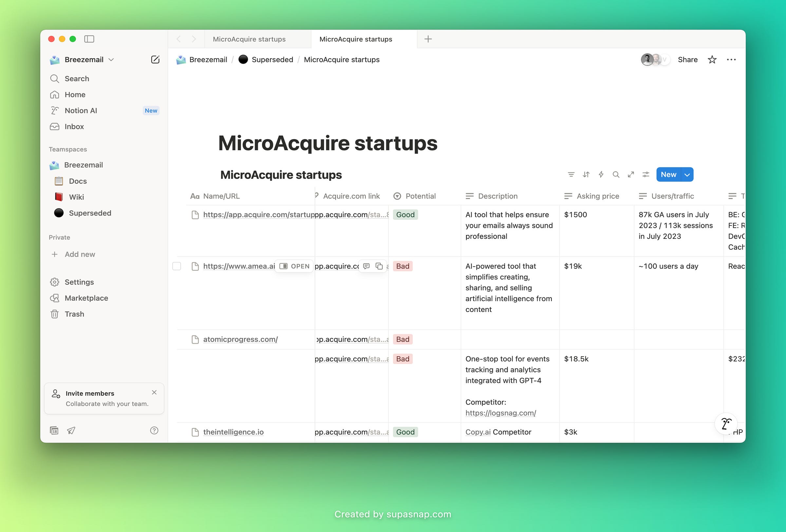Click the database search magnifier icon
Screen dimensions: 786x532
(x=616, y=174)
